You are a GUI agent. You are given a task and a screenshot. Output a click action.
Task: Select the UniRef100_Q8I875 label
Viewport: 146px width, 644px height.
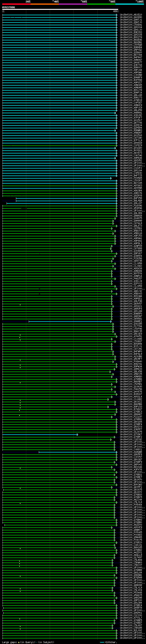[131, 490]
